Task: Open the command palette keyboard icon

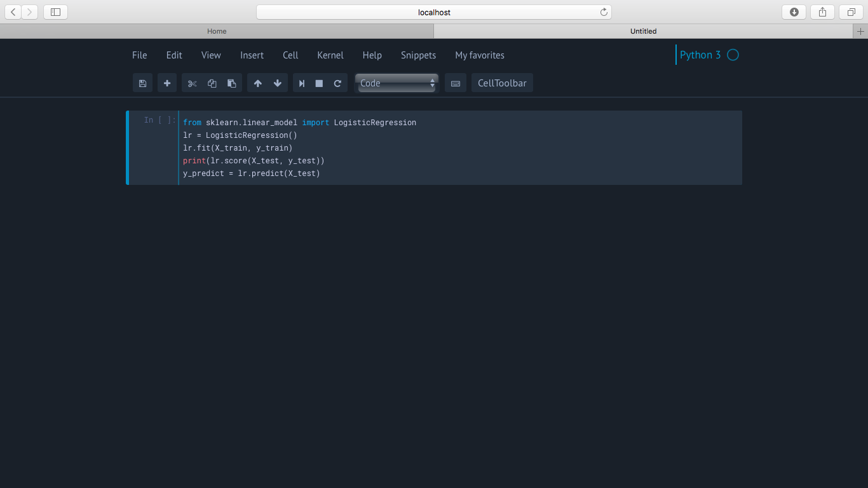Action: click(x=456, y=83)
